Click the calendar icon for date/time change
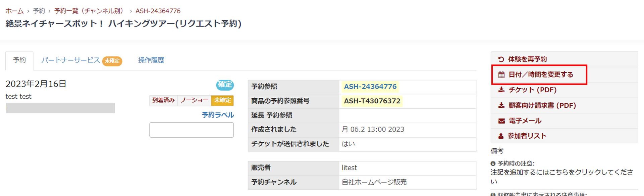 [501, 75]
